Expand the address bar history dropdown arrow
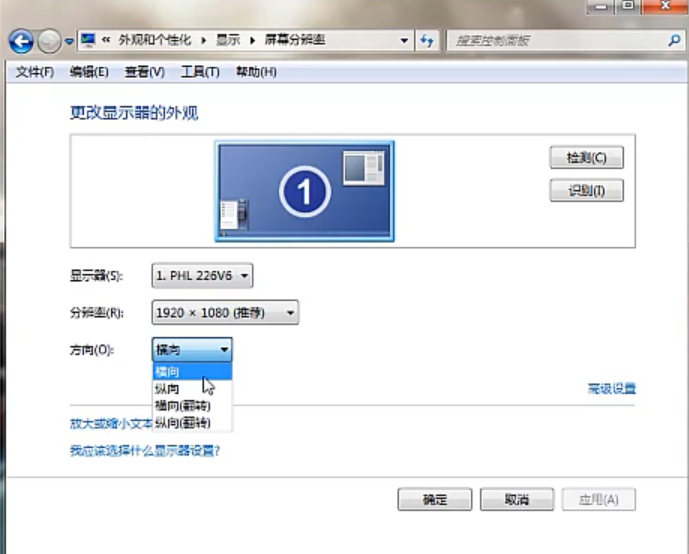 click(404, 40)
